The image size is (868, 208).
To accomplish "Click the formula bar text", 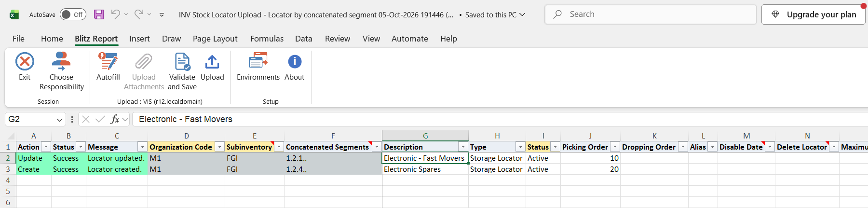I will [x=186, y=119].
